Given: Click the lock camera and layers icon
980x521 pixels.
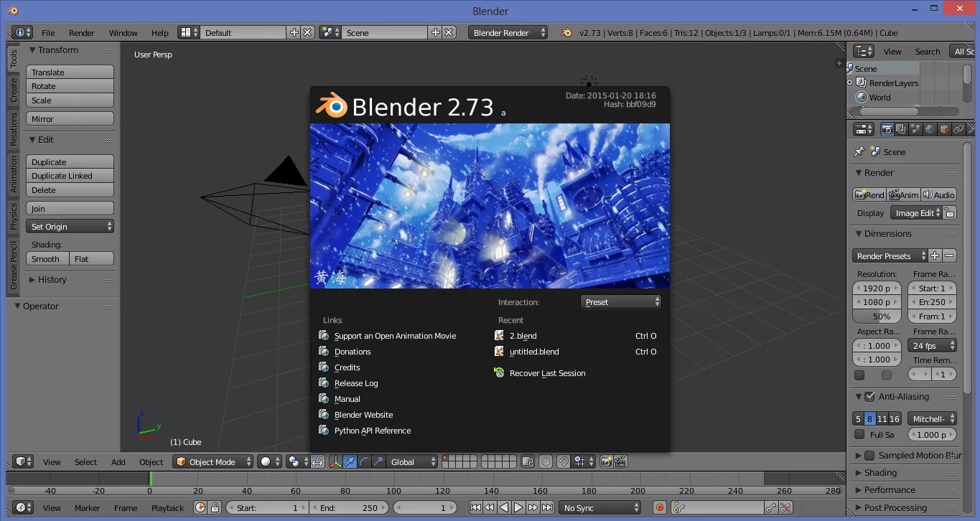Looking at the screenshot, I should pyautogui.click(x=528, y=461).
